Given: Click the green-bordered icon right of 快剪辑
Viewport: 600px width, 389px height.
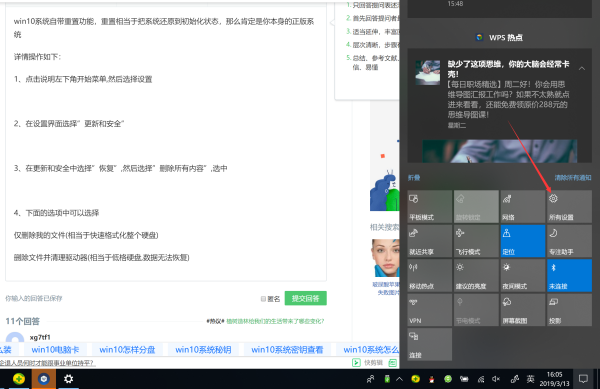Looking at the screenshot, I should (393, 362).
